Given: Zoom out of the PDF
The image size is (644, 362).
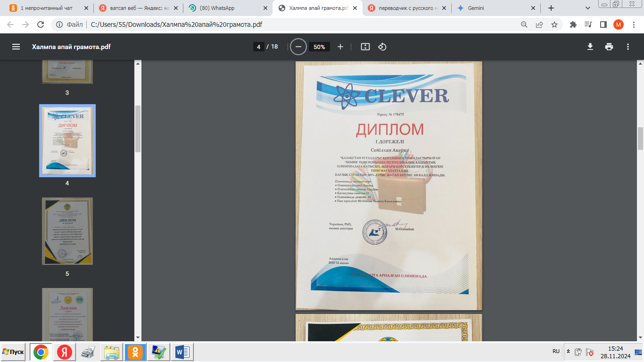Looking at the screenshot, I should pos(298,47).
